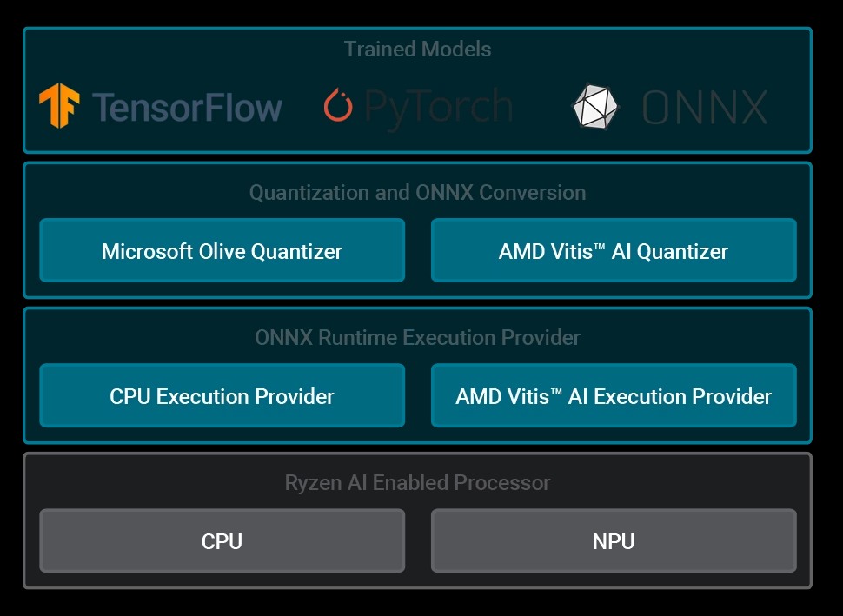Choose the gray CPU hardware block
The height and width of the screenshot is (616, 843).
pos(222,541)
